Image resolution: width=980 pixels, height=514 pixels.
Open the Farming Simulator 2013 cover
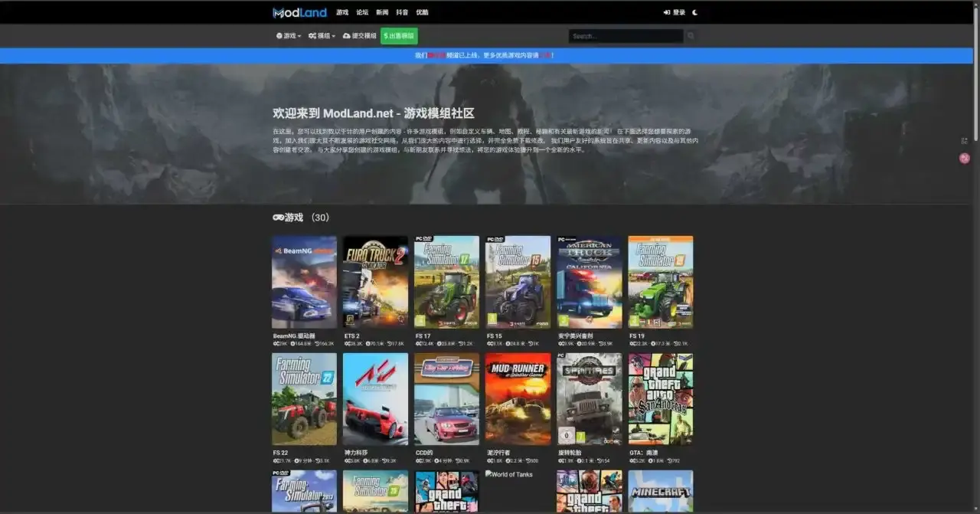point(304,492)
